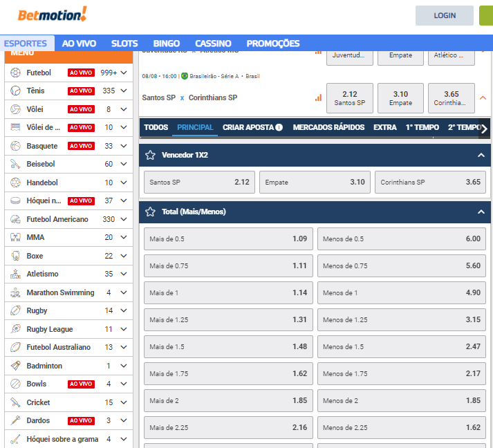Open the AO VIVO navigation tab
The image size is (493, 448).
[x=79, y=44]
